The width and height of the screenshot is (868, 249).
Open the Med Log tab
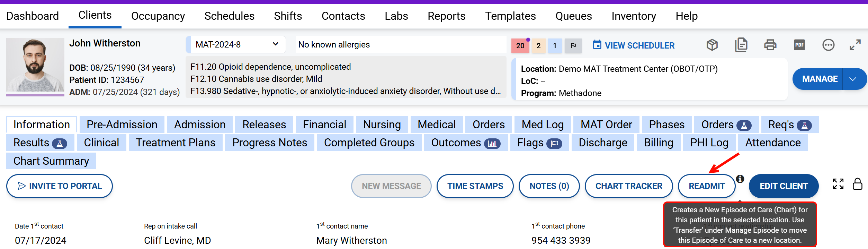(x=543, y=125)
